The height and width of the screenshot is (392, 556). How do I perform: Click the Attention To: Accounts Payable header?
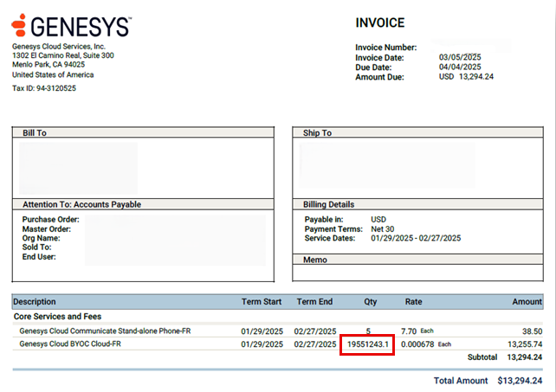coord(81,205)
